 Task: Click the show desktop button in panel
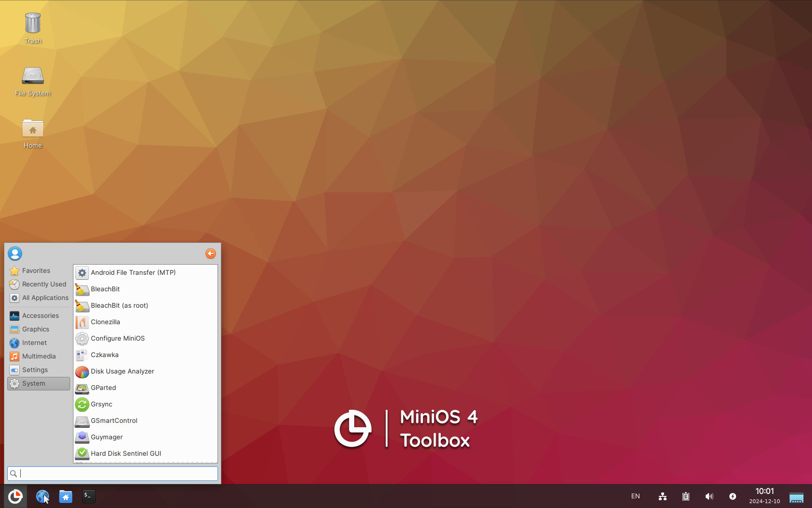pos(797,497)
